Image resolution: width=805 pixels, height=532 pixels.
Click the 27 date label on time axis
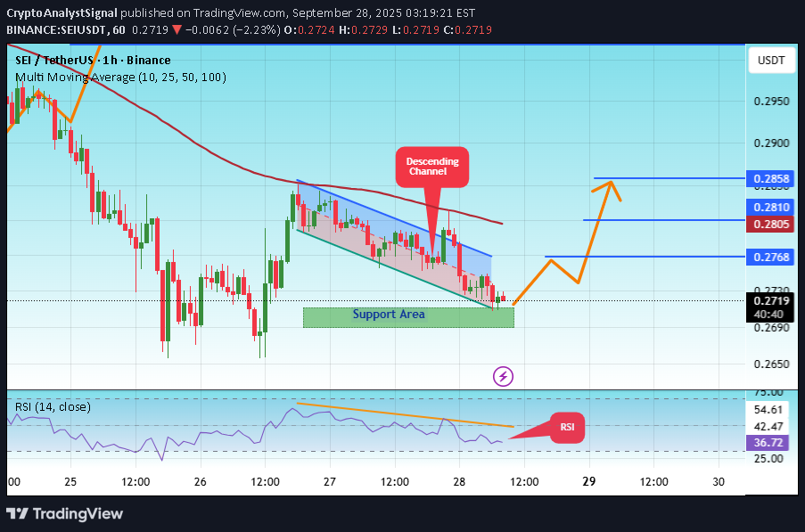tap(330, 481)
